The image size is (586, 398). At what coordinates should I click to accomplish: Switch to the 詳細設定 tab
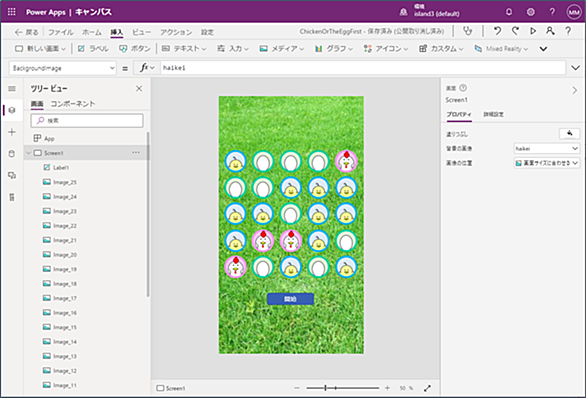coord(493,114)
